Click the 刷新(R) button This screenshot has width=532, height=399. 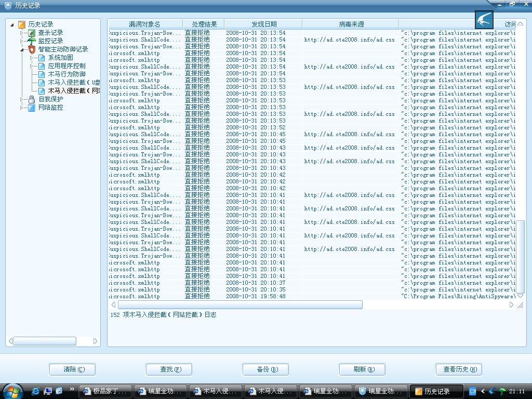[362, 369]
